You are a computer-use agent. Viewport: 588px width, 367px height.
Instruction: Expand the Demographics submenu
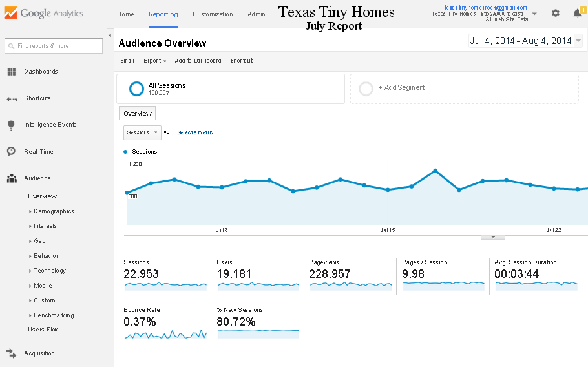pos(30,211)
